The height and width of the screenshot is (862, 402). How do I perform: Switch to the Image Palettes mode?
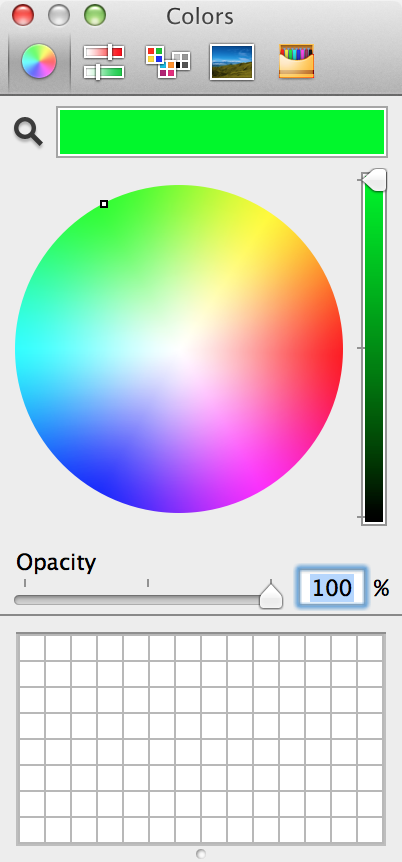coord(232,62)
